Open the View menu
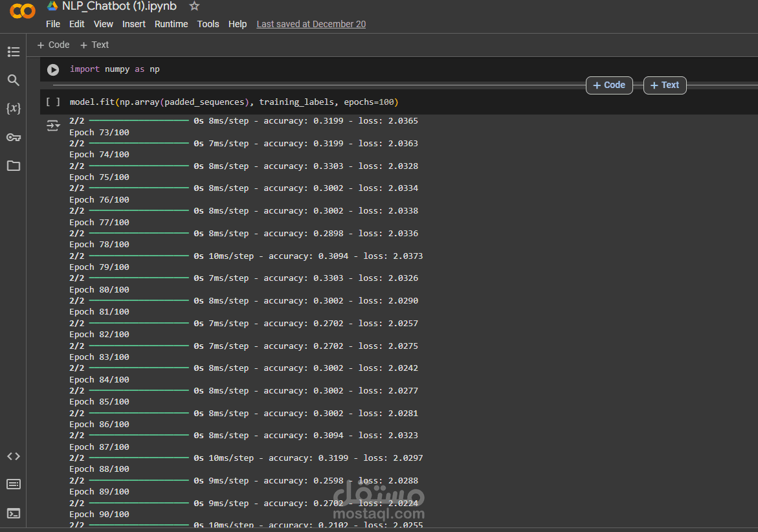 (103, 24)
